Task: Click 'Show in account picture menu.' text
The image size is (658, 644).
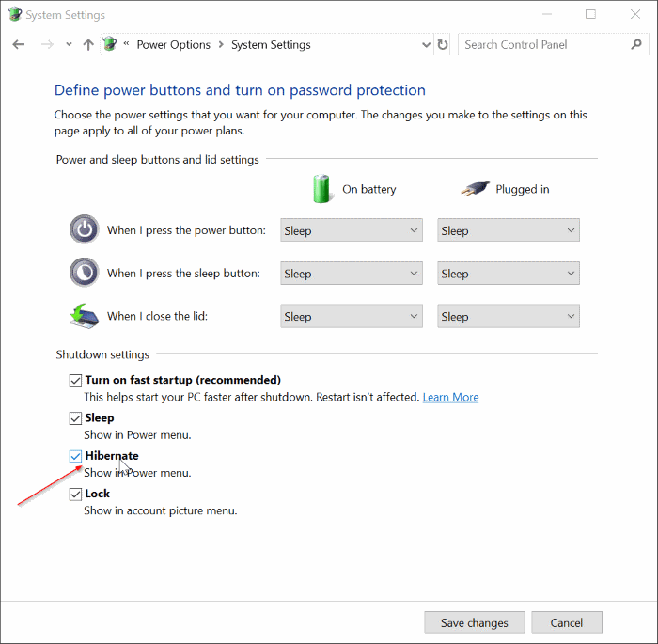Action: click(161, 510)
